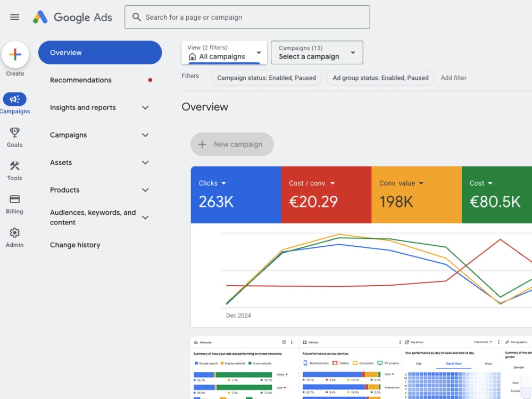Screen dimensions: 532x399
Task: Open Change history page
Action: click(x=75, y=245)
